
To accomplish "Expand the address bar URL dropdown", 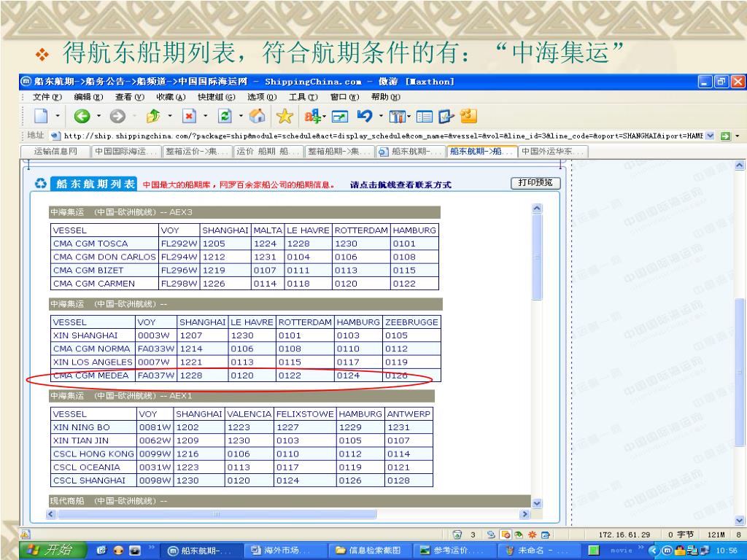I will click(x=711, y=136).
